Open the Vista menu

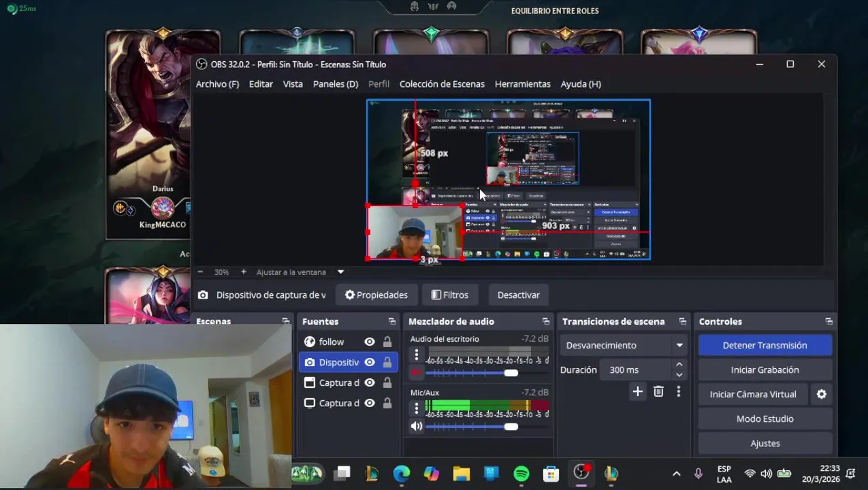[x=293, y=84]
